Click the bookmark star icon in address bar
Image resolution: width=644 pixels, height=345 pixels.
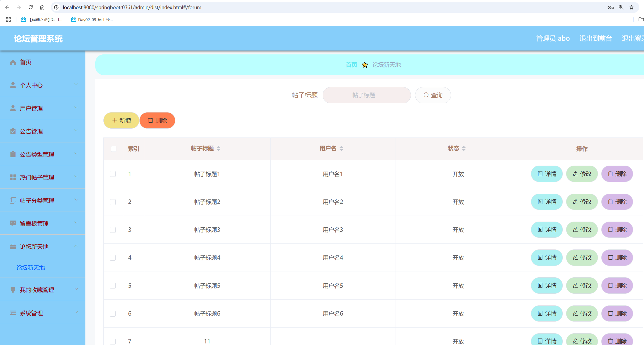(631, 8)
